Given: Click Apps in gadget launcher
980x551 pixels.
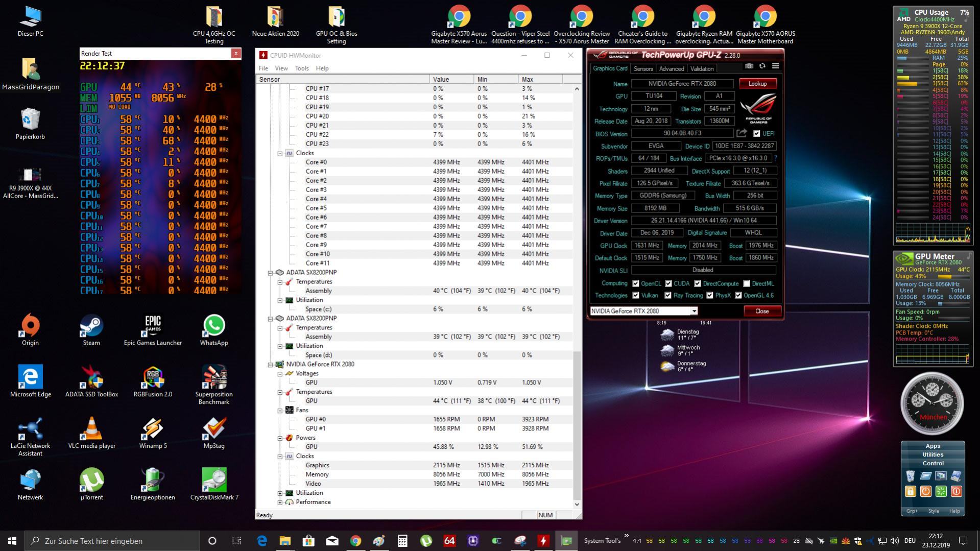Looking at the screenshot, I should tap(933, 446).
